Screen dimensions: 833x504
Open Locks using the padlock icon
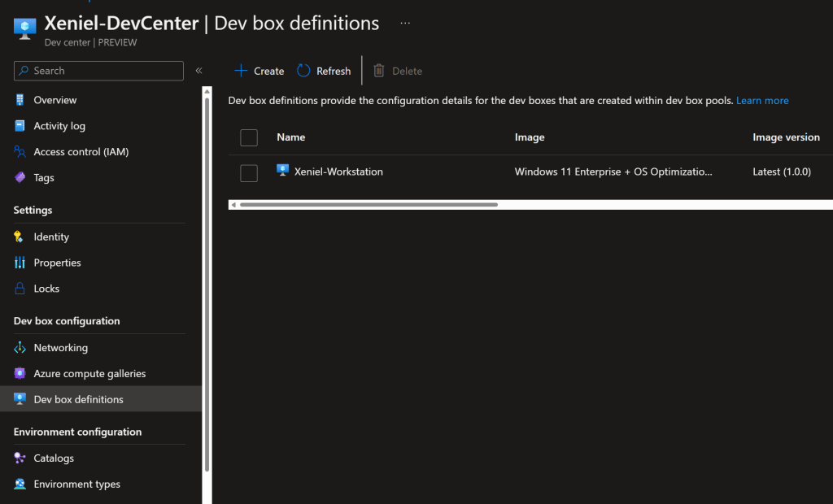tap(20, 289)
